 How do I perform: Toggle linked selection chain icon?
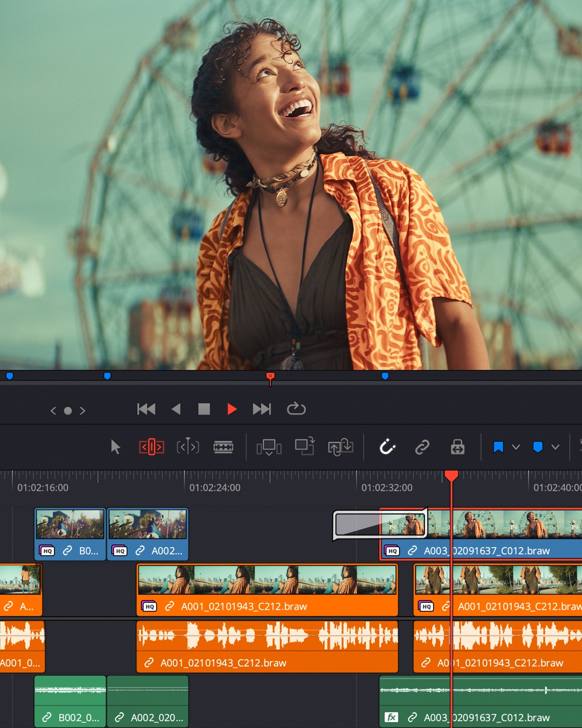pyautogui.click(x=422, y=447)
